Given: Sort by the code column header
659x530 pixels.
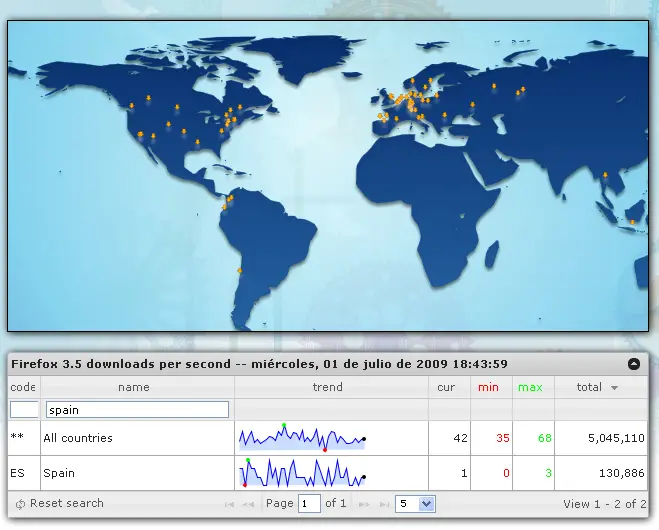Looking at the screenshot, I should pos(24,387).
